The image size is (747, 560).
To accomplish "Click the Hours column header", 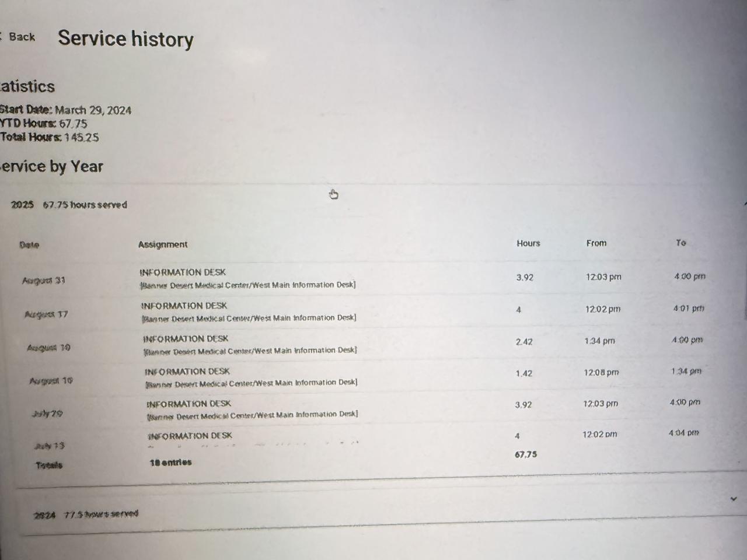I will [x=528, y=243].
